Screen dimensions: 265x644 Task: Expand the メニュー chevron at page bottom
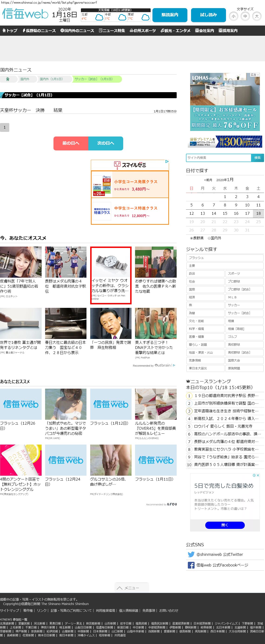(x=120, y=588)
